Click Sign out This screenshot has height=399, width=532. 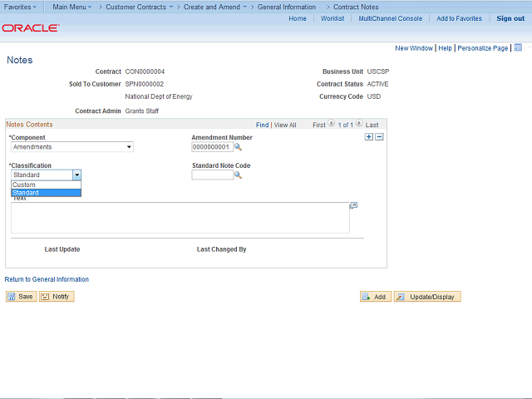coord(510,18)
